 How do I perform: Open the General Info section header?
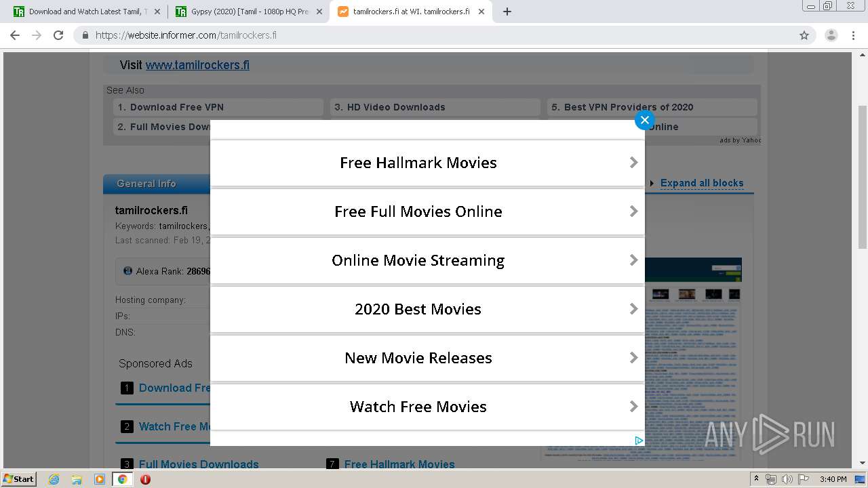tap(146, 184)
